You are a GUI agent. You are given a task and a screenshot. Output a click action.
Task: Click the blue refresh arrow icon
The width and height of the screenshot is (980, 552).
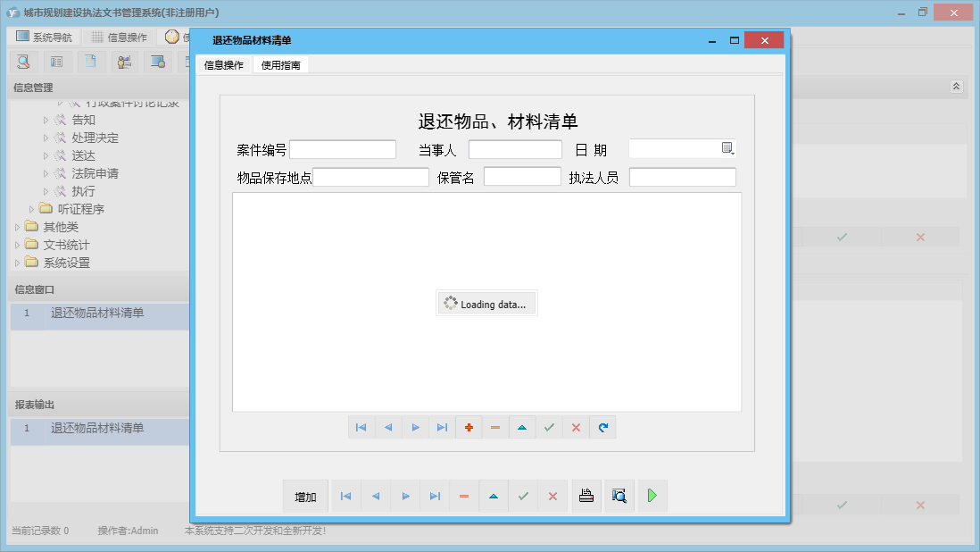[x=602, y=428]
